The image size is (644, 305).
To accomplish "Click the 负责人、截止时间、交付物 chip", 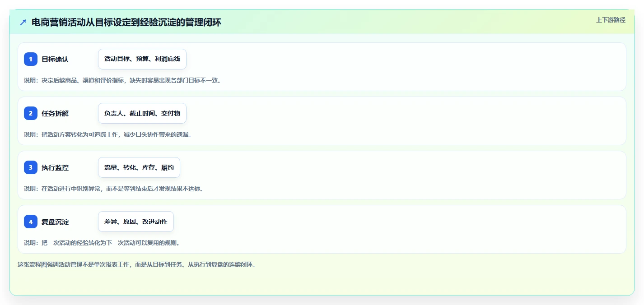I will point(142,113).
